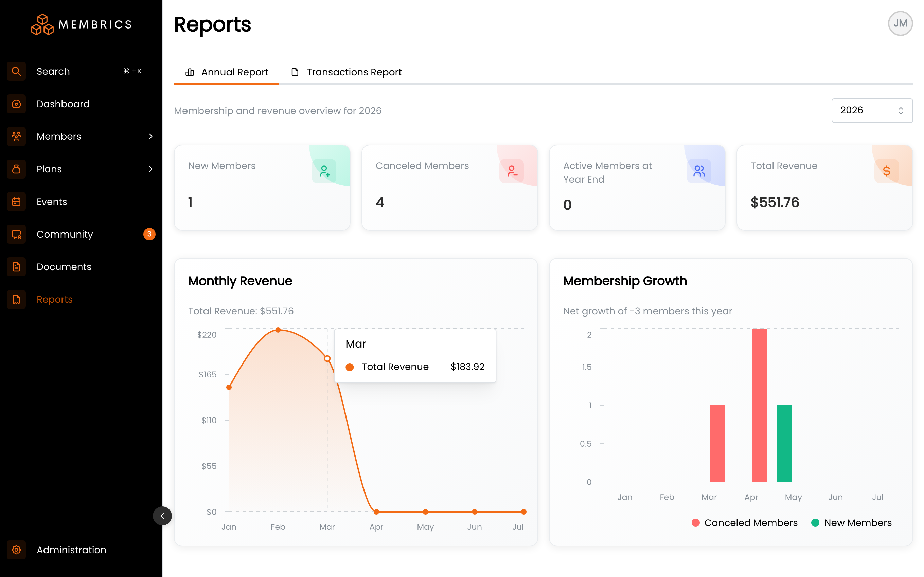924x577 pixels.
Task: Click the Total Revenue dollar icon
Action: pos(886,171)
